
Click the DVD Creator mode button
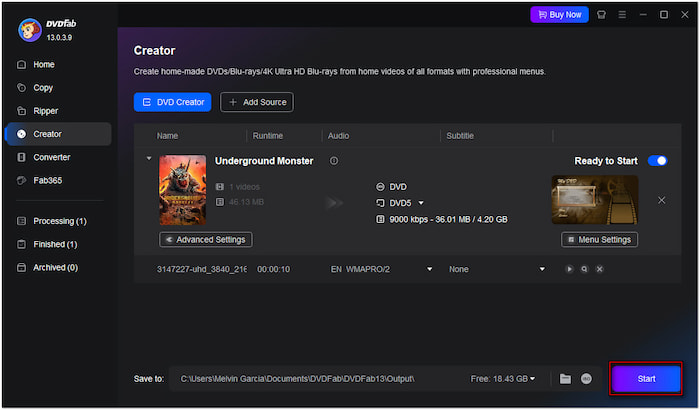tap(173, 102)
